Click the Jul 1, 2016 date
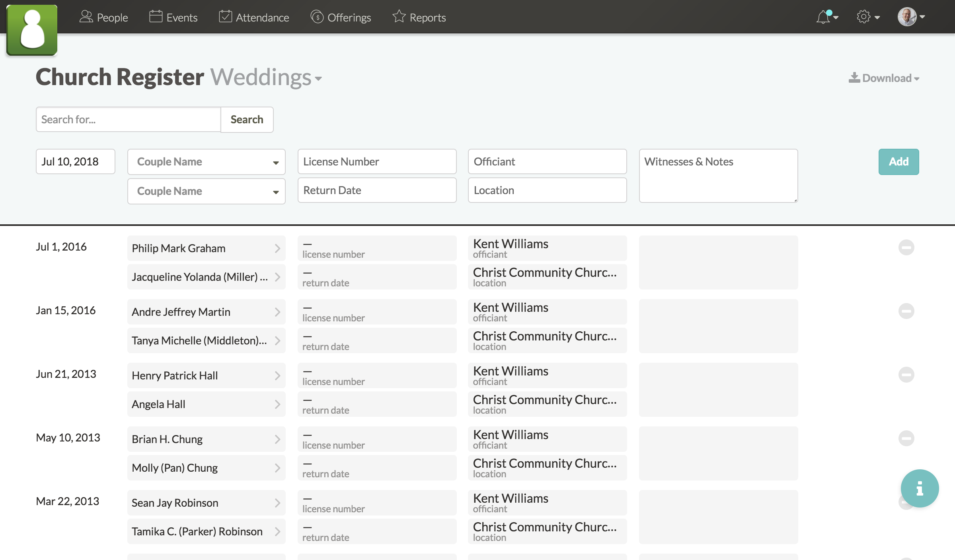This screenshot has width=955, height=560. pyautogui.click(x=61, y=247)
